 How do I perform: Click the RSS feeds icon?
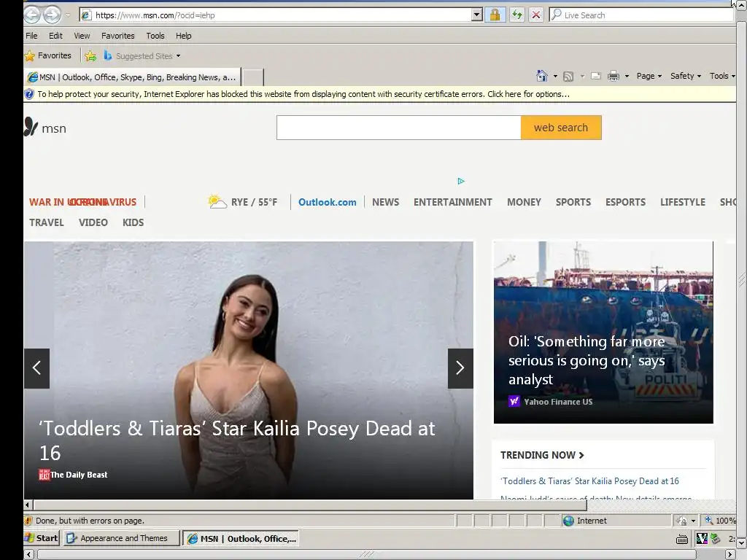[x=568, y=76]
